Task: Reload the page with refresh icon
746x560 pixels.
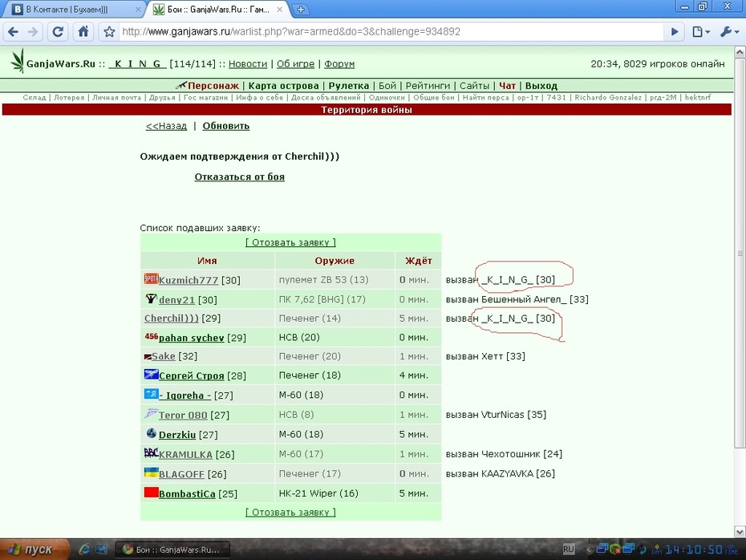Action: (x=58, y=32)
